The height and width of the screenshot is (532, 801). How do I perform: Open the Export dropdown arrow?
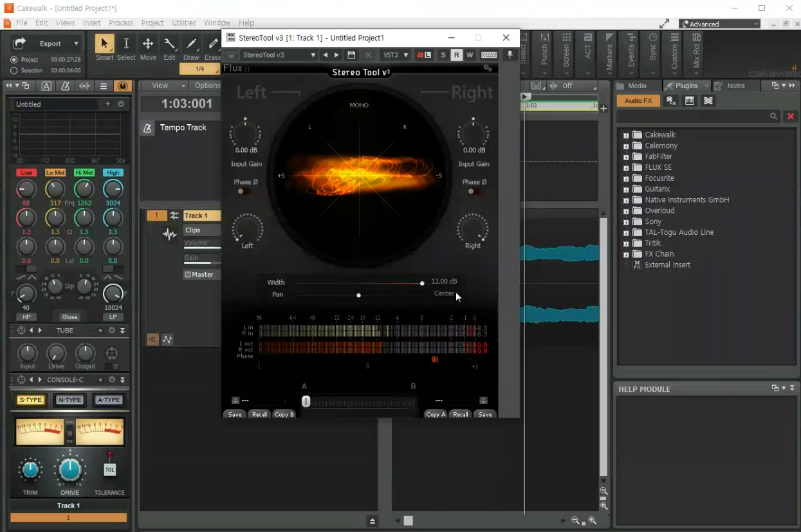tap(76, 44)
